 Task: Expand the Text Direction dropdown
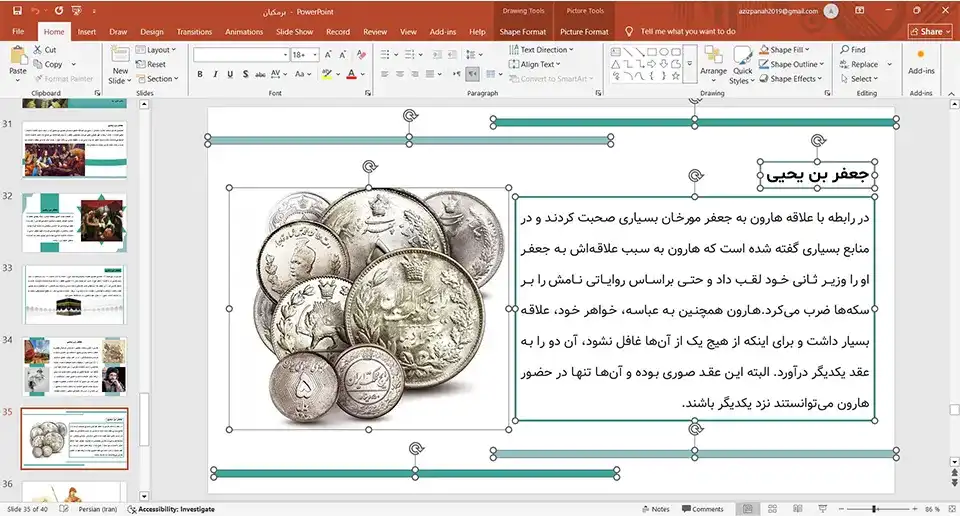(541, 50)
